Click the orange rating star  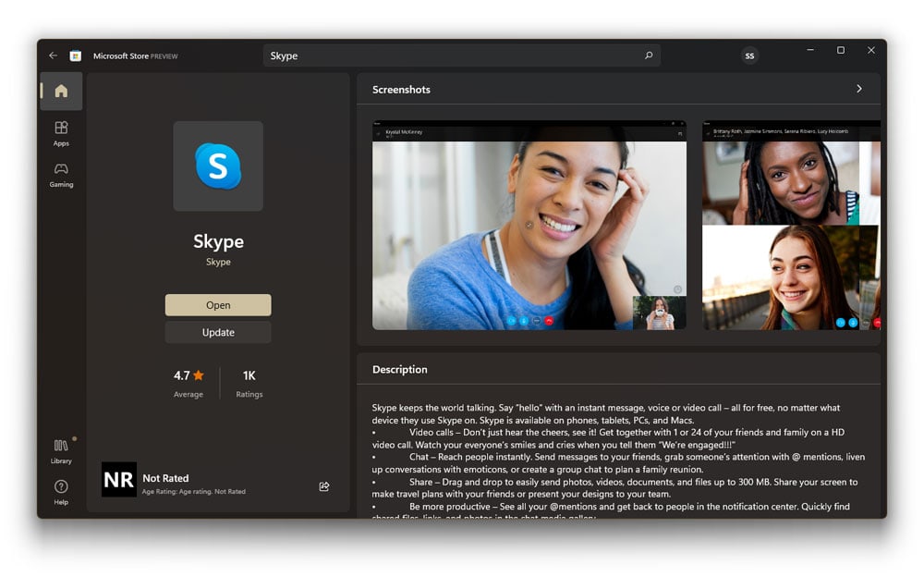[x=199, y=375]
